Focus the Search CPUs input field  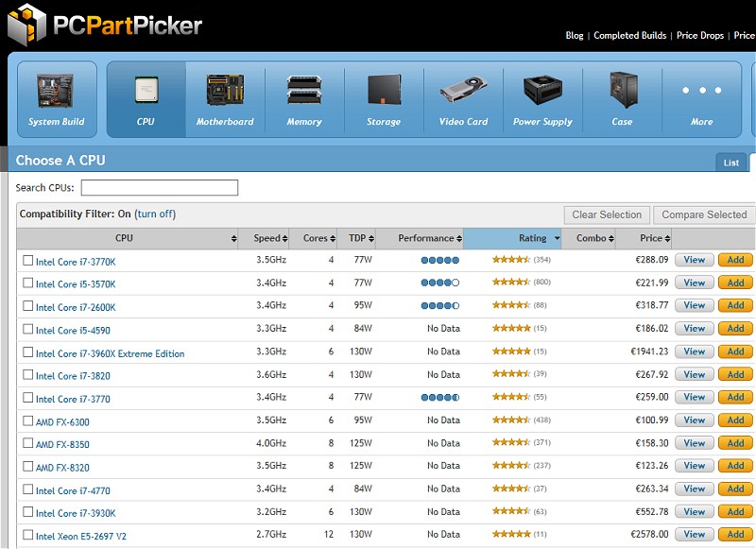point(160,187)
